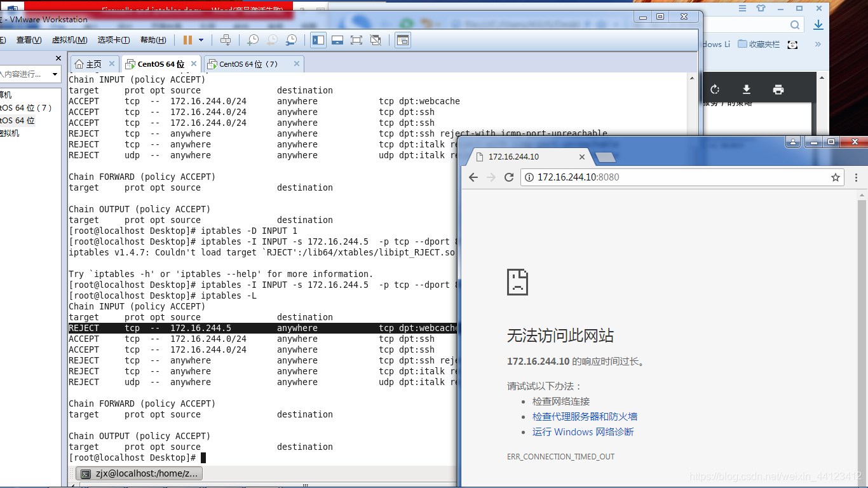Click the ERR_CONNECTION_TIMED_OUT text
Viewport: 868px width, 488px height.
pos(560,457)
